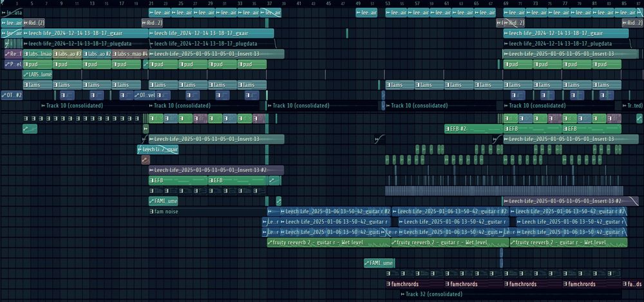The height and width of the screenshot is (302, 644).
Task: Click the purple 'Re..l' automation clip
Action: 13,54
